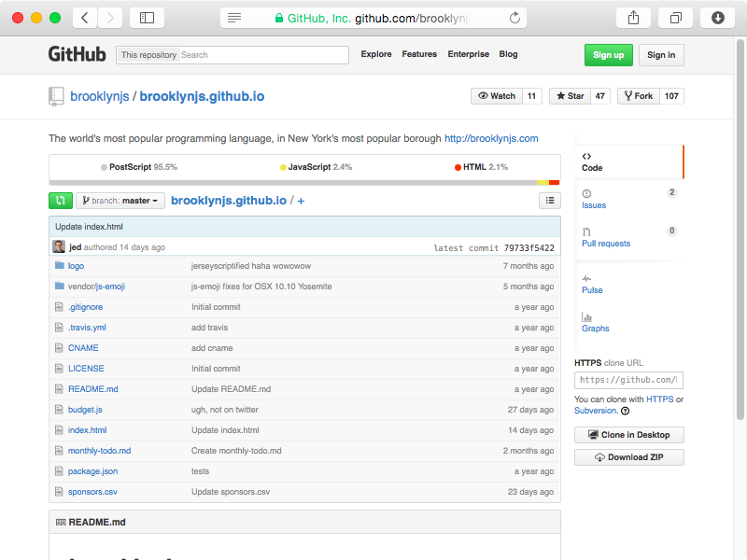Click the vendor/js-emoji folder icon
This screenshot has width=747, height=560.
pyautogui.click(x=60, y=286)
